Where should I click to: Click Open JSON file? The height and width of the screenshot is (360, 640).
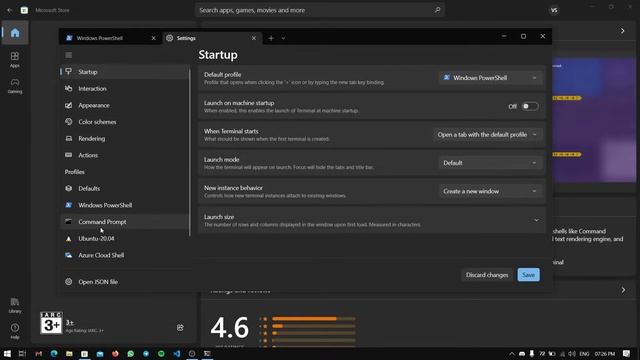pyautogui.click(x=124, y=282)
